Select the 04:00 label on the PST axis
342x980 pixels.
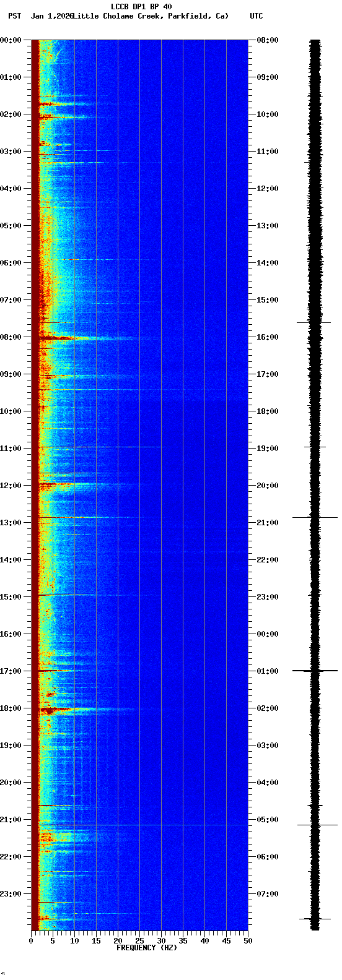coord(11,189)
